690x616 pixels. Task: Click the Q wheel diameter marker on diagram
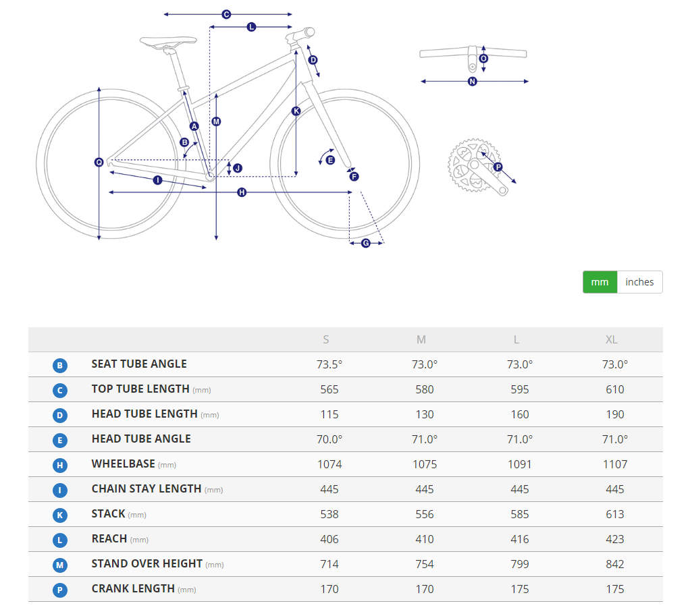pos(99,162)
